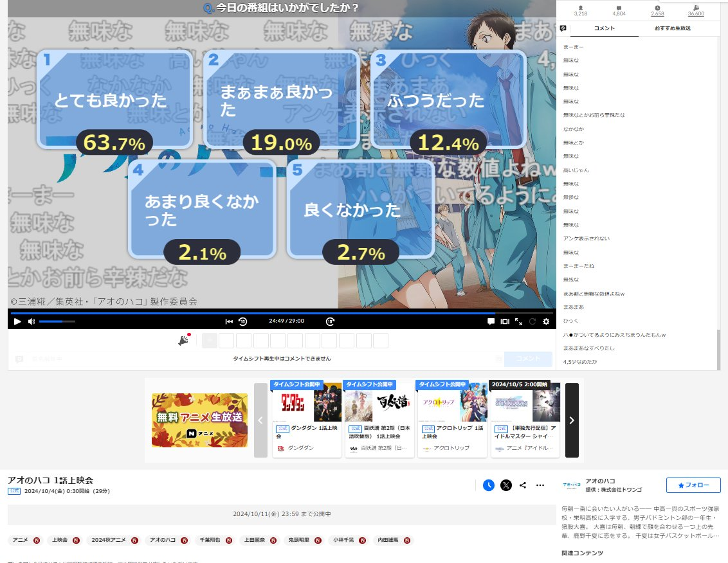The image size is (728, 563).
Task: Switch the player to theater mode
Action: point(505,321)
